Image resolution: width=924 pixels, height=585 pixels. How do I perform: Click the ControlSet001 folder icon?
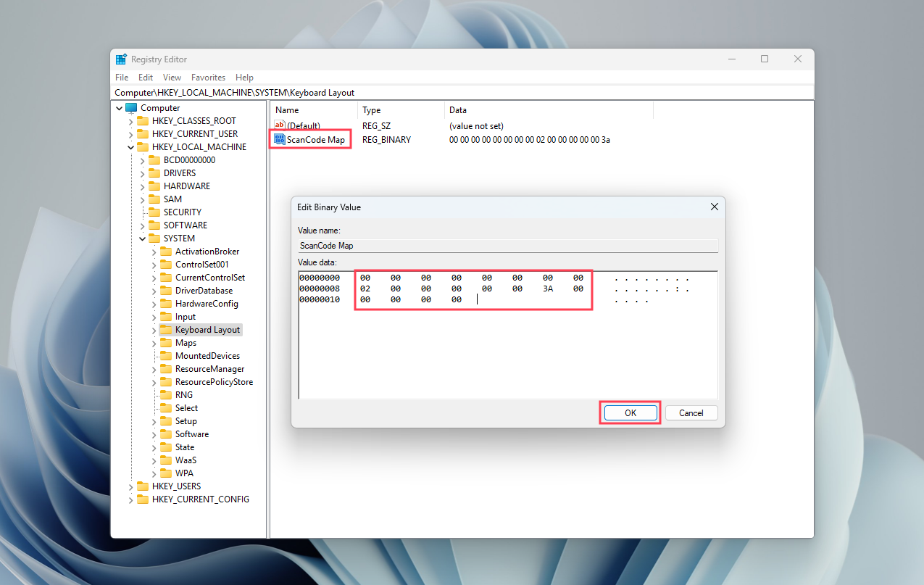click(x=166, y=265)
